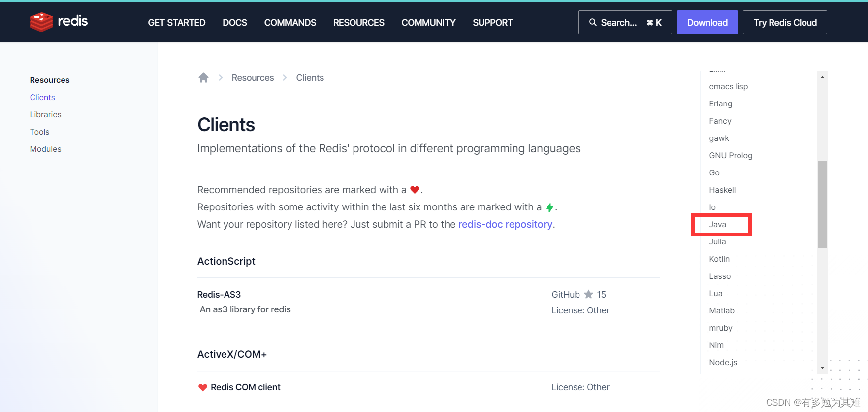Open Libraries in the sidebar
This screenshot has width=868, height=412.
click(45, 114)
